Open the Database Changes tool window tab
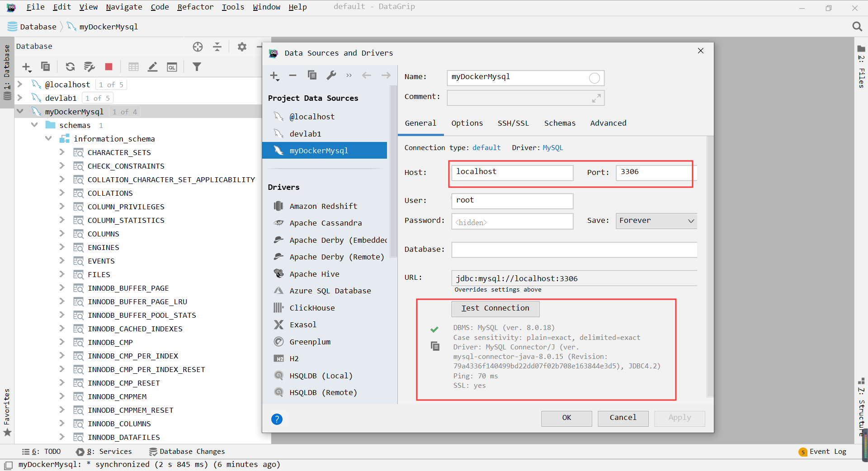The width and height of the screenshot is (868, 471). 187,452
